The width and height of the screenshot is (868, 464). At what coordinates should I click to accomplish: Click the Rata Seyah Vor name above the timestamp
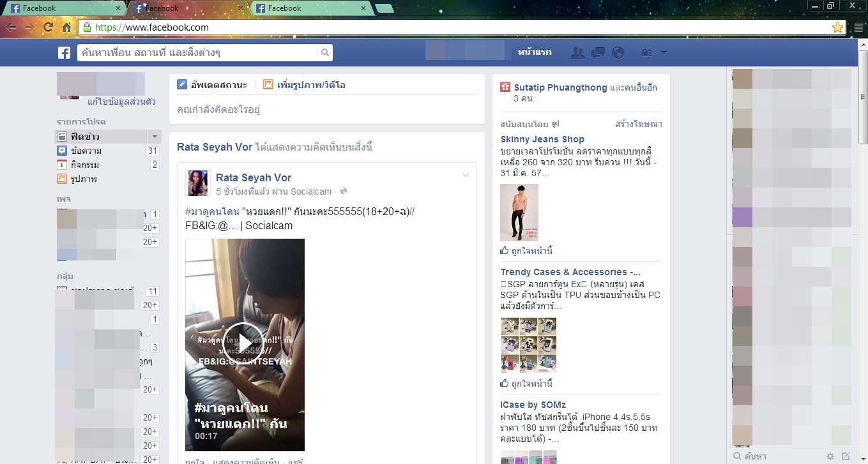[254, 177]
